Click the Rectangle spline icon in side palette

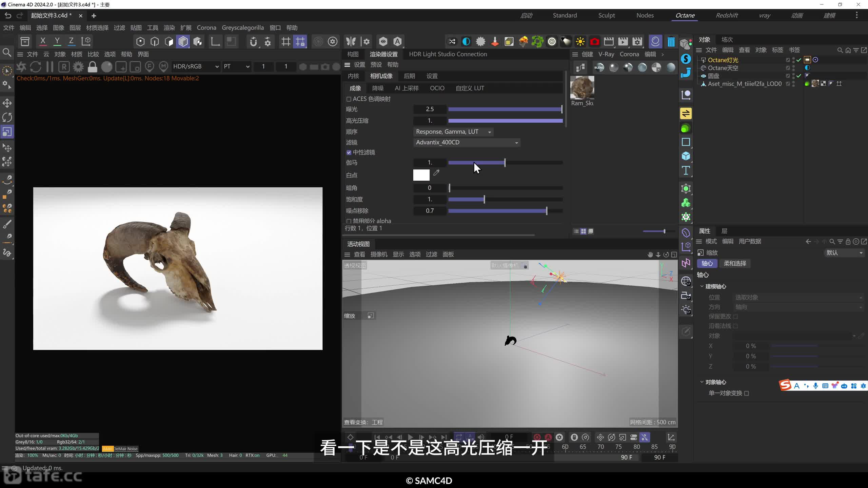(x=686, y=142)
